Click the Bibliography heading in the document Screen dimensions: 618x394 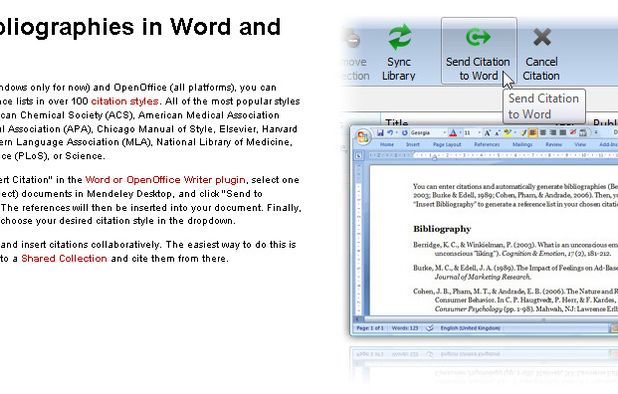point(442,229)
